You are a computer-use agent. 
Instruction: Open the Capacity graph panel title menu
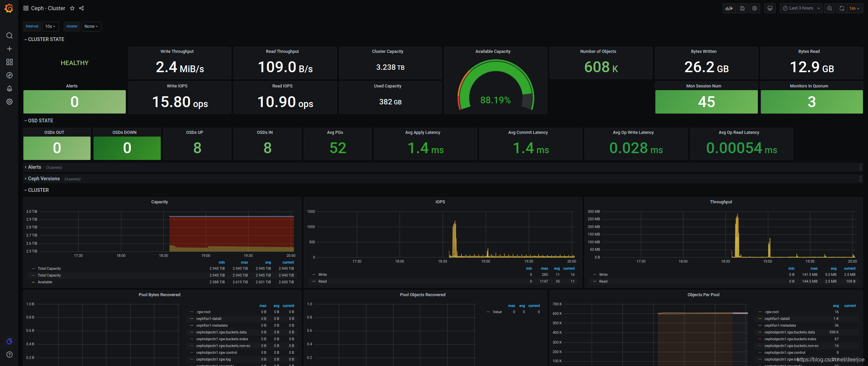click(x=159, y=202)
